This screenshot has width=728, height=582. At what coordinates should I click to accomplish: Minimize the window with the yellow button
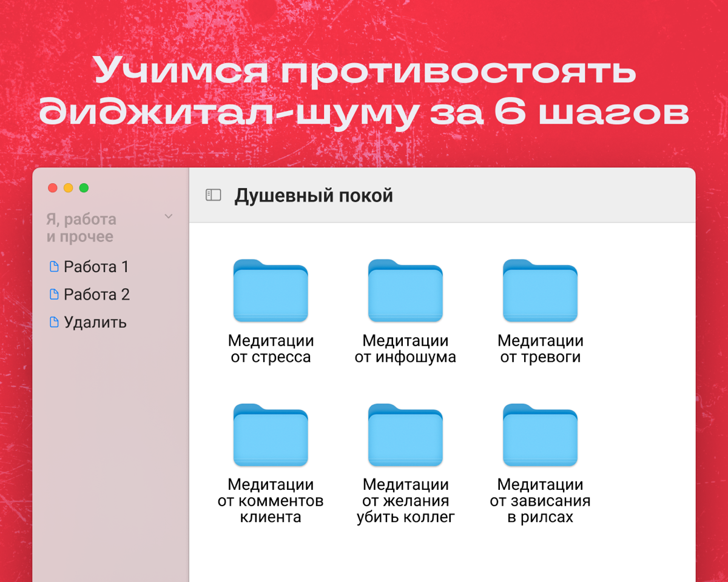69,188
